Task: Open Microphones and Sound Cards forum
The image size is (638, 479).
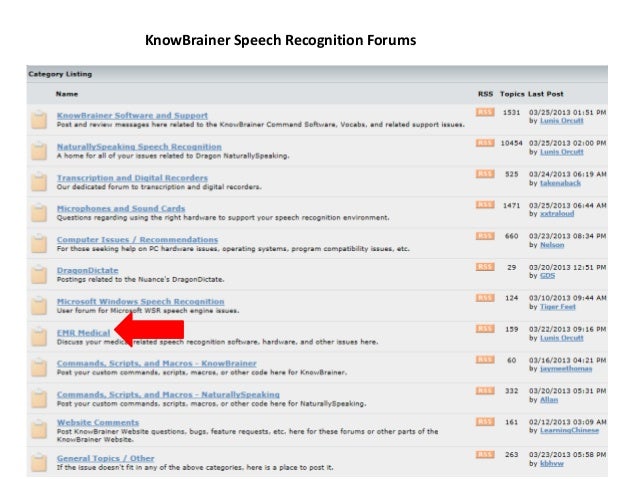Action: (121, 208)
